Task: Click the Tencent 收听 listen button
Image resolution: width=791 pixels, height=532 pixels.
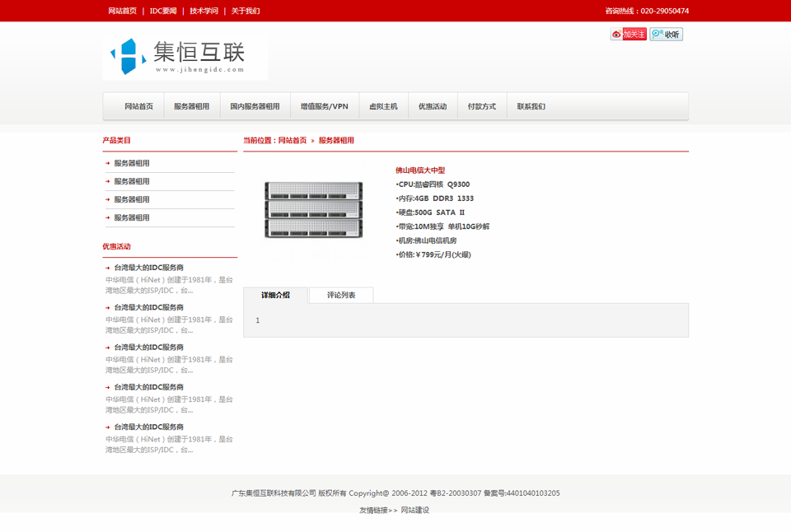Action: [666, 35]
